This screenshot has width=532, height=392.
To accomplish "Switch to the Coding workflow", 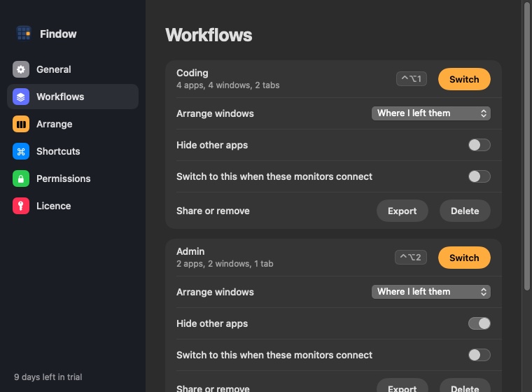I will (x=464, y=79).
